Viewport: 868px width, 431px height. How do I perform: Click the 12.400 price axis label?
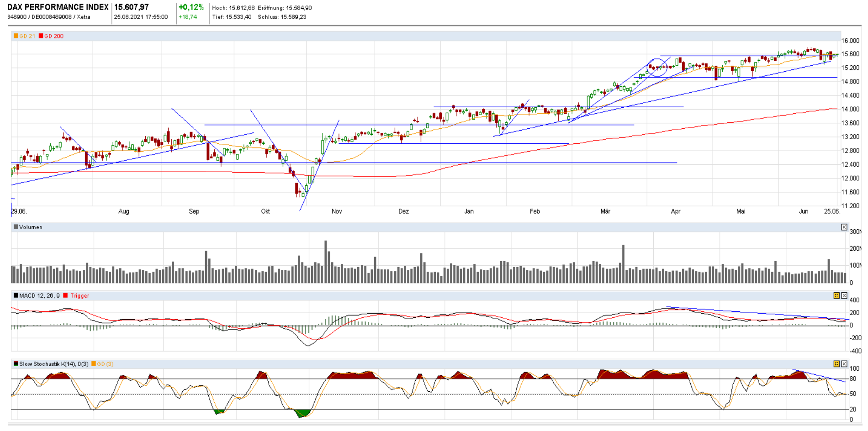pos(851,164)
